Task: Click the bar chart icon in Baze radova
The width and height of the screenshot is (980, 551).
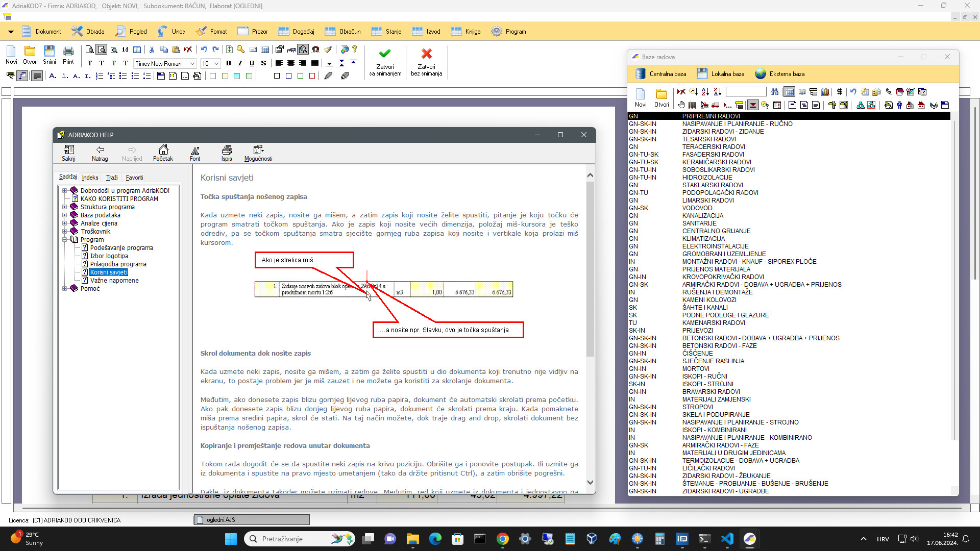Action: tap(825, 92)
